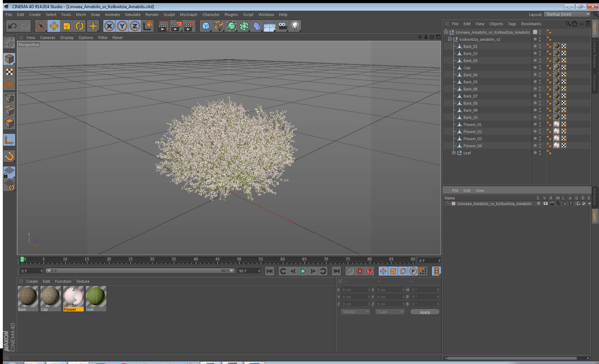Toggle layer Solo for Linnaea_Amabilis layer
The height and width of the screenshot is (364, 599).
(538, 204)
